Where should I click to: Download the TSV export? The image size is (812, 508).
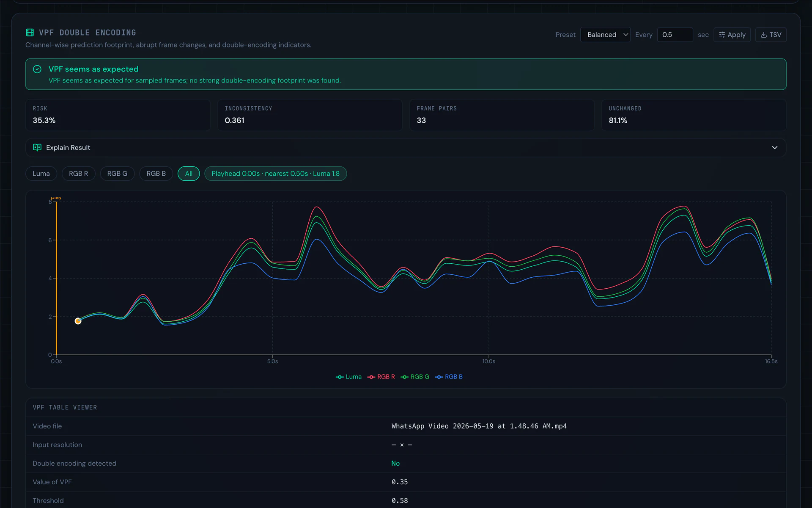click(771, 35)
